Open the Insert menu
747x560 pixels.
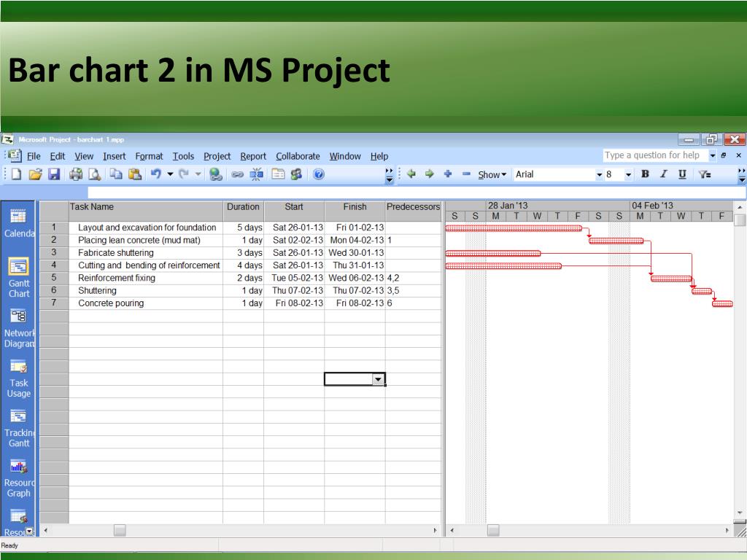(x=115, y=156)
